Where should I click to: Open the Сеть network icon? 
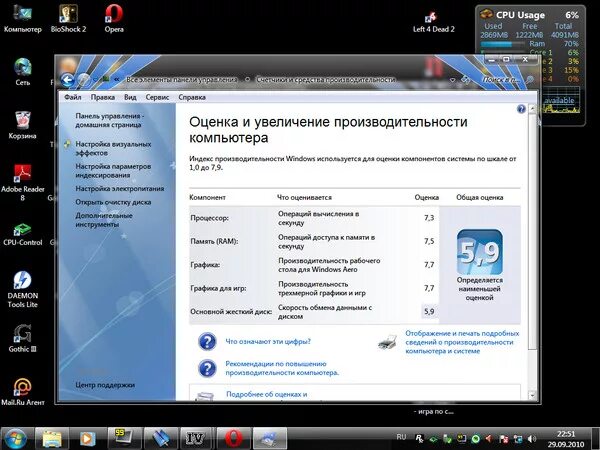(x=23, y=72)
